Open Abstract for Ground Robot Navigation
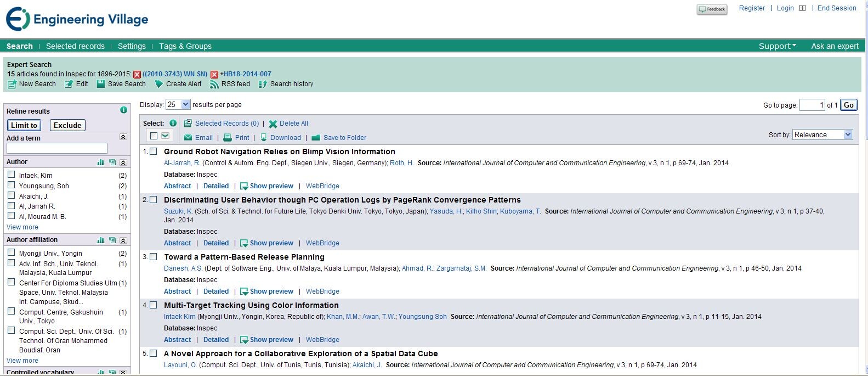This screenshot has width=868, height=376. [178, 186]
